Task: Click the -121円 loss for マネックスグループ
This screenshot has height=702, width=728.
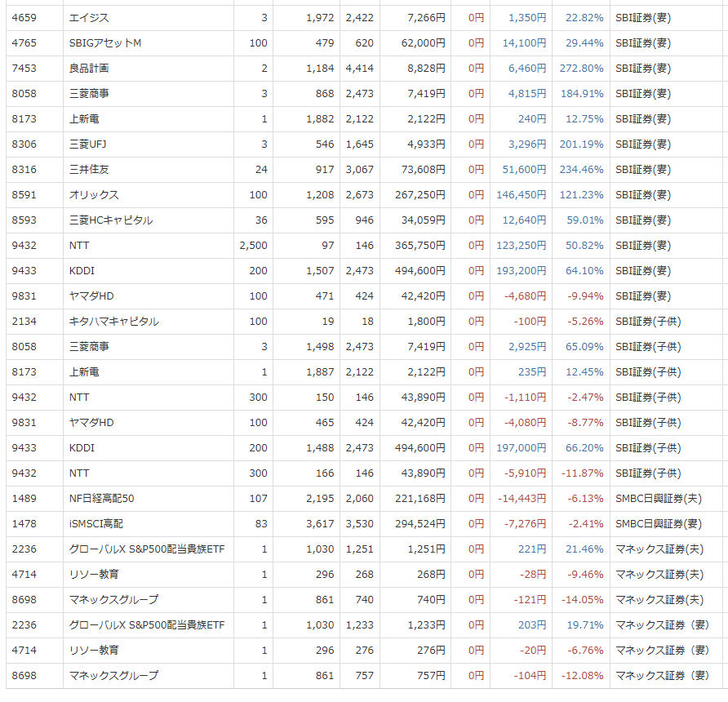Action: 530,600
